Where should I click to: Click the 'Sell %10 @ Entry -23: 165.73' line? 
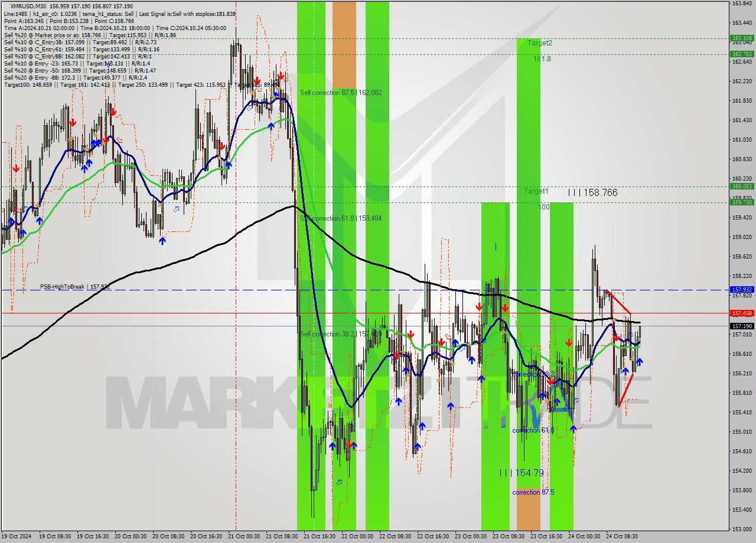(77, 64)
